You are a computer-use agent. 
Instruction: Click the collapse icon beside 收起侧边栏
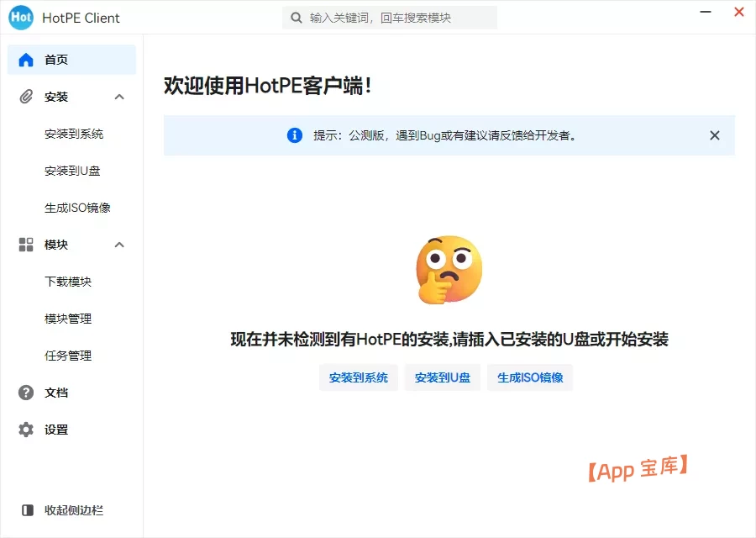[x=26, y=509]
